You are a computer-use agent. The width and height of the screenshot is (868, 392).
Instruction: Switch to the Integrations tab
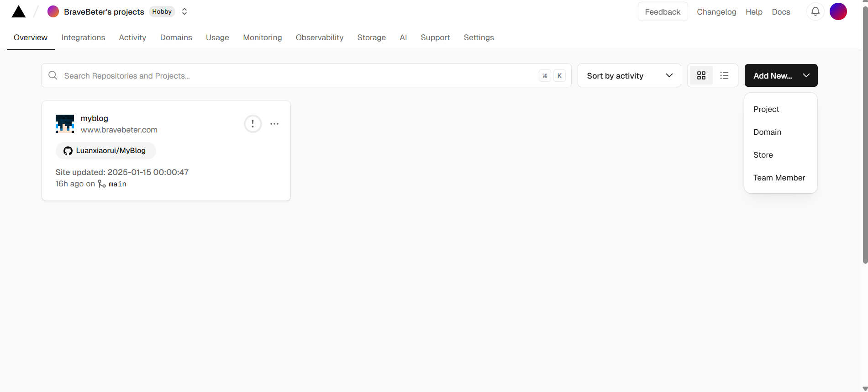pyautogui.click(x=83, y=37)
